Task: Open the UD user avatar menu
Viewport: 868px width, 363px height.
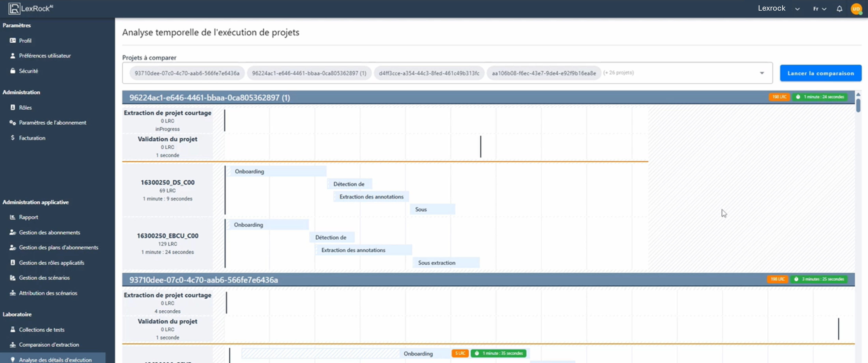Action: (x=856, y=9)
